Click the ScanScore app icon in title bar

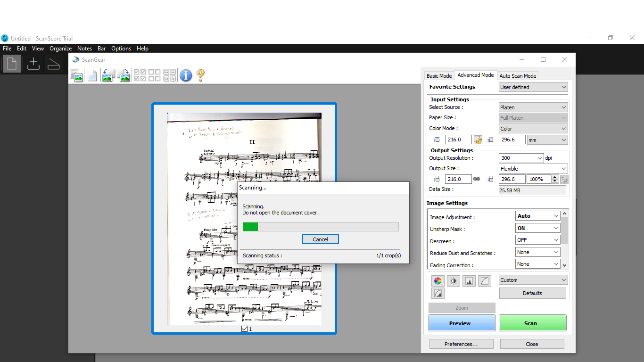pyautogui.click(x=5, y=38)
